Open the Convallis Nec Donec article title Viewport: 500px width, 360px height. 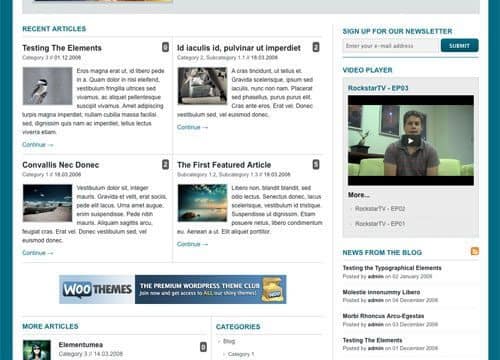pyautogui.click(x=61, y=165)
